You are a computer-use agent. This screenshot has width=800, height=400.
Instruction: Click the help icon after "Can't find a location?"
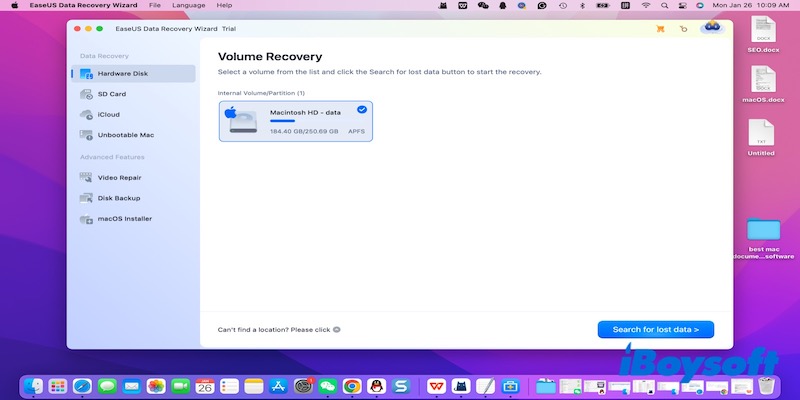[x=337, y=329]
